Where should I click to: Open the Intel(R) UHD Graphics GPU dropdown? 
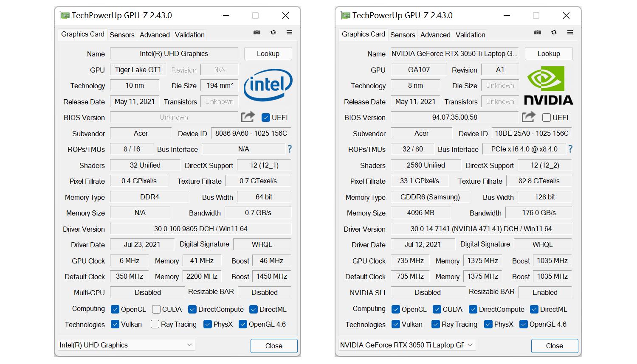pyautogui.click(x=126, y=345)
